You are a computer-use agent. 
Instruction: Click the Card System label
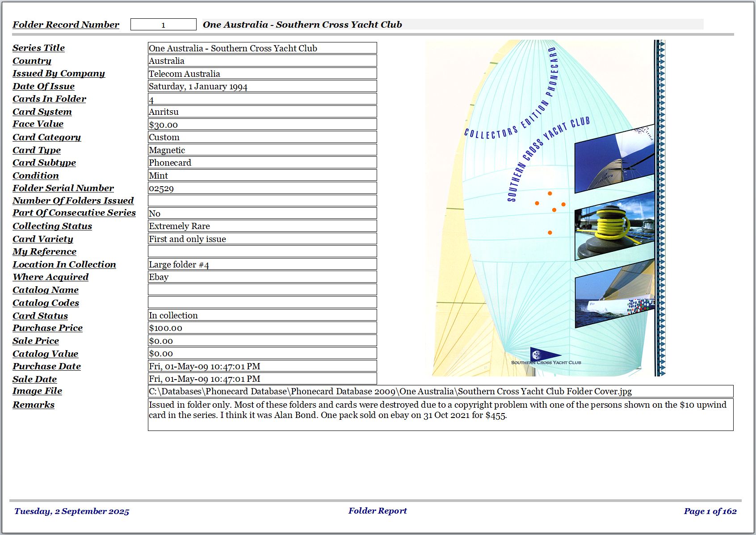click(42, 112)
